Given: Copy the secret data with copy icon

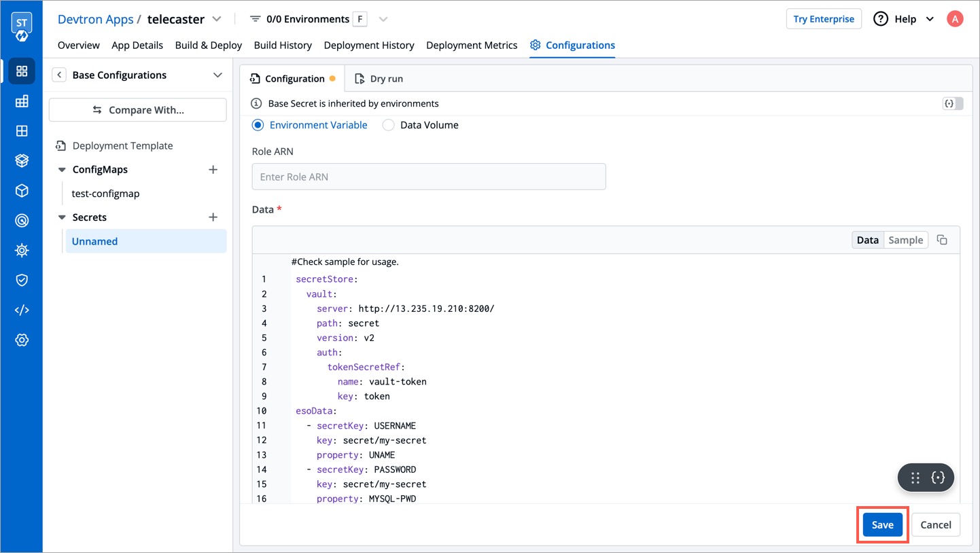Looking at the screenshot, I should coord(942,240).
